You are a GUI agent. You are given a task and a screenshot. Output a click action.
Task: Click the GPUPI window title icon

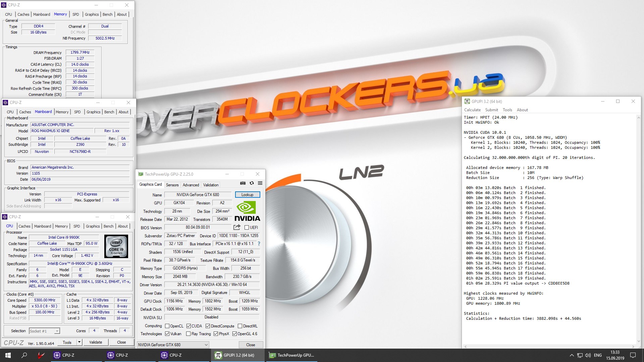[x=467, y=101]
